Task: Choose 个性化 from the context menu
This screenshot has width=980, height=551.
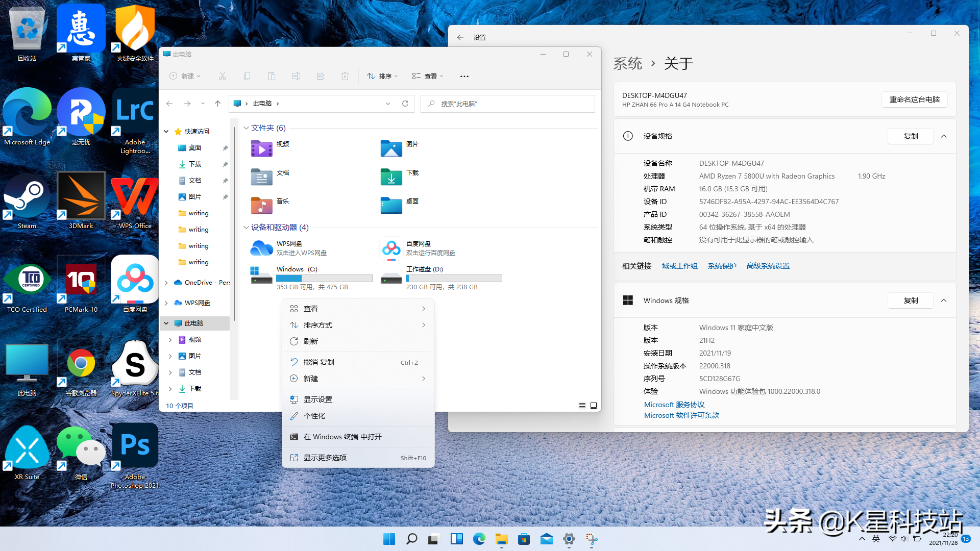Action: [x=314, y=416]
